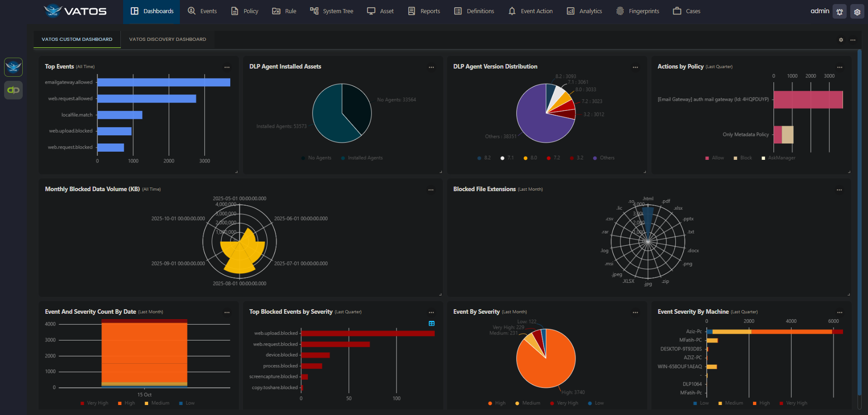Open the Fingerprints page
The width and height of the screenshot is (868, 415).
(x=638, y=11)
